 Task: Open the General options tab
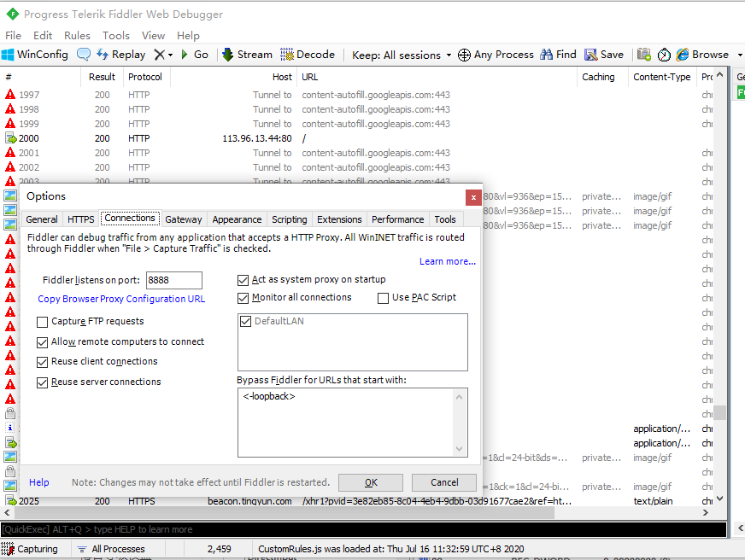pyautogui.click(x=42, y=219)
